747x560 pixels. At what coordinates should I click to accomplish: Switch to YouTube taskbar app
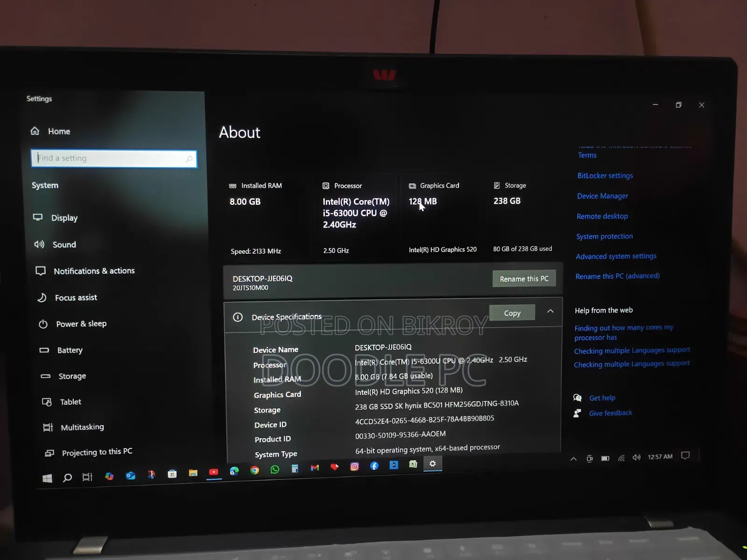[x=214, y=472]
